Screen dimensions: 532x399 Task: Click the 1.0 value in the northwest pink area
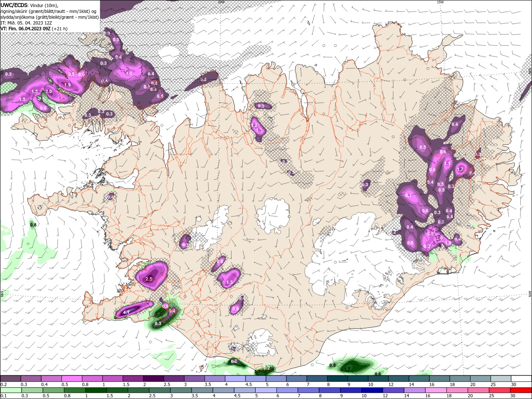[x=129, y=73]
